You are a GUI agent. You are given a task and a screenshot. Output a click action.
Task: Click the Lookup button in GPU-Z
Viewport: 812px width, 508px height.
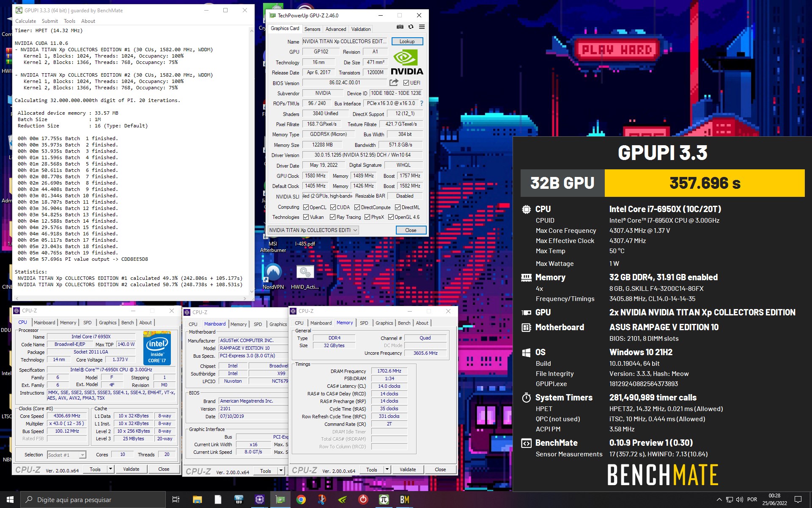point(407,41)
